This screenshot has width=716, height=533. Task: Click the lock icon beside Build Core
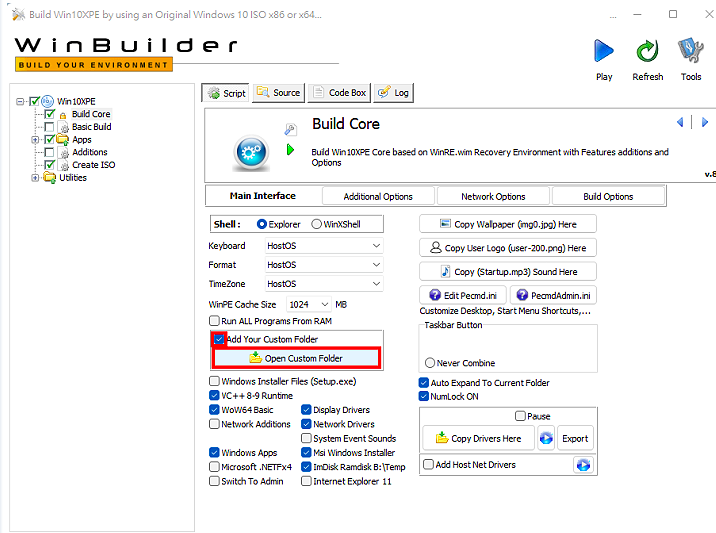[x=63, y=115]
